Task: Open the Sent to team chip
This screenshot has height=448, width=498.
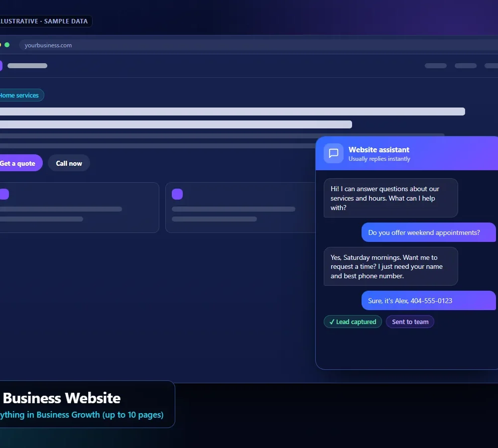Action: 410,322
